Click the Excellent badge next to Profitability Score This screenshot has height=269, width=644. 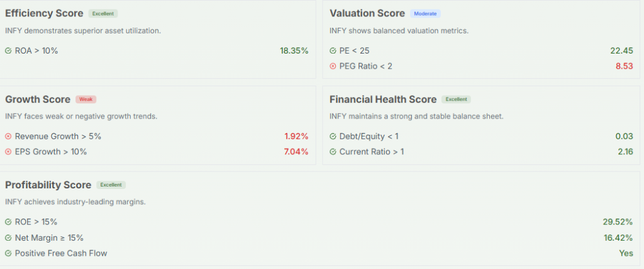(x=111, y=185)
